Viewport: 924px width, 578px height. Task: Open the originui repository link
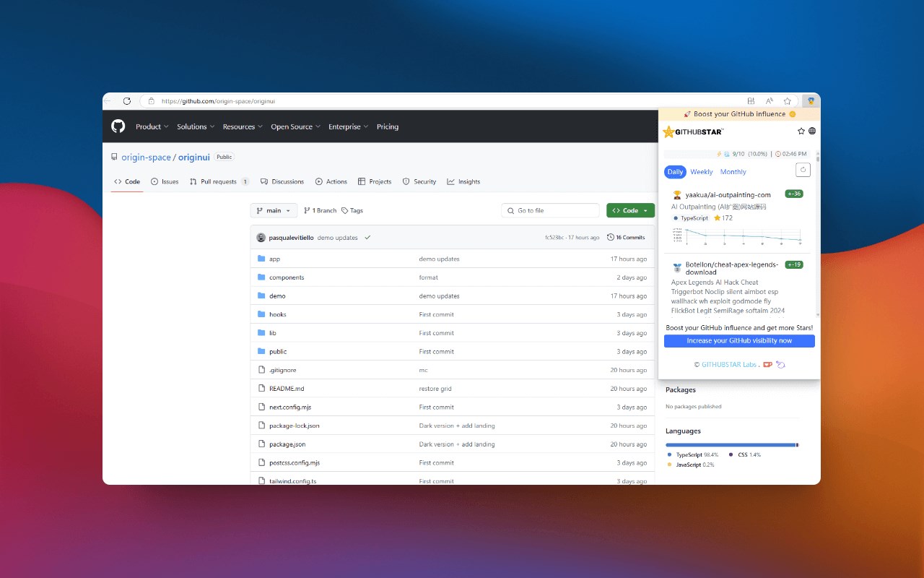(193, 157)
